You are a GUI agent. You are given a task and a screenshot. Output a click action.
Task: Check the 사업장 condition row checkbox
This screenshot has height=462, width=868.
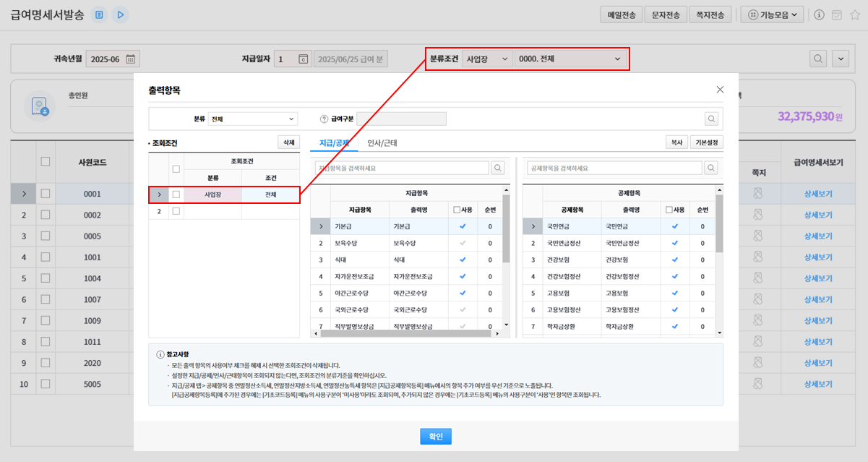[x=176, y=194]
